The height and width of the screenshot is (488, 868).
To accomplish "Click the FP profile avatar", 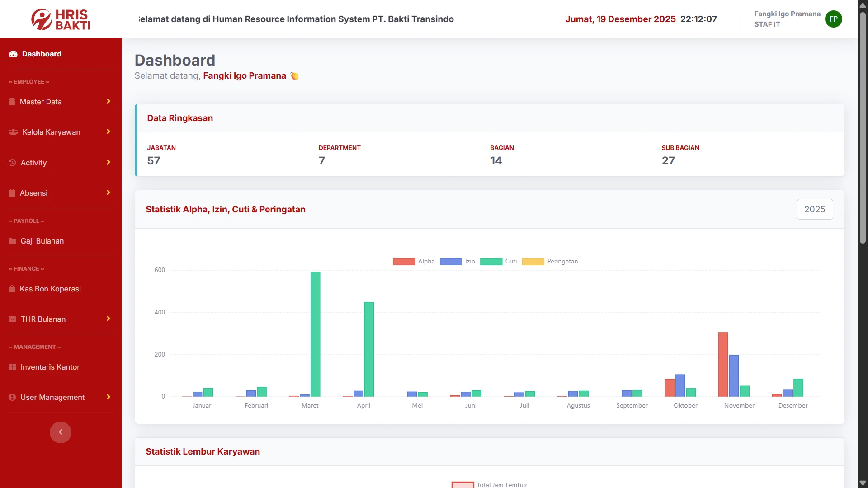I will tap(833, 19).
